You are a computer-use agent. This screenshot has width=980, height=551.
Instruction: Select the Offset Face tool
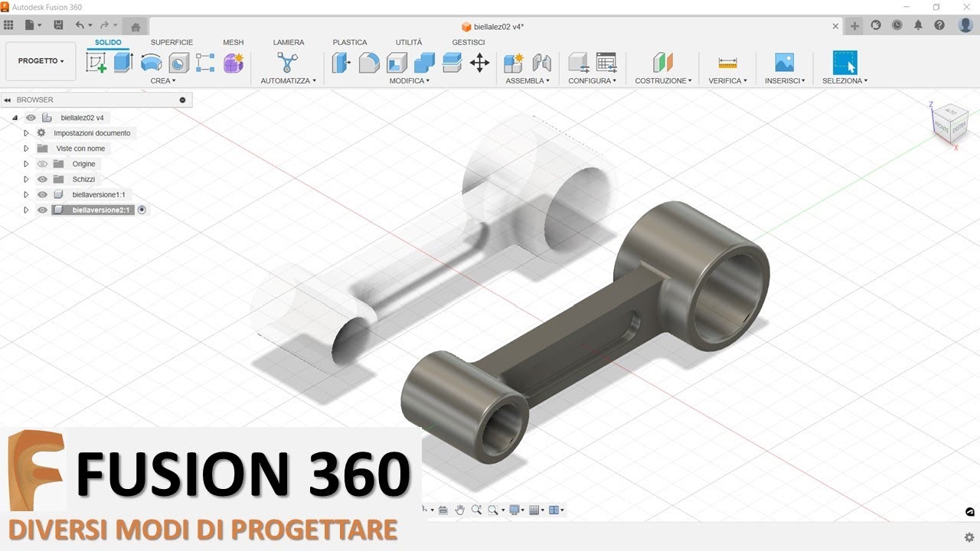tap(452, 63)
